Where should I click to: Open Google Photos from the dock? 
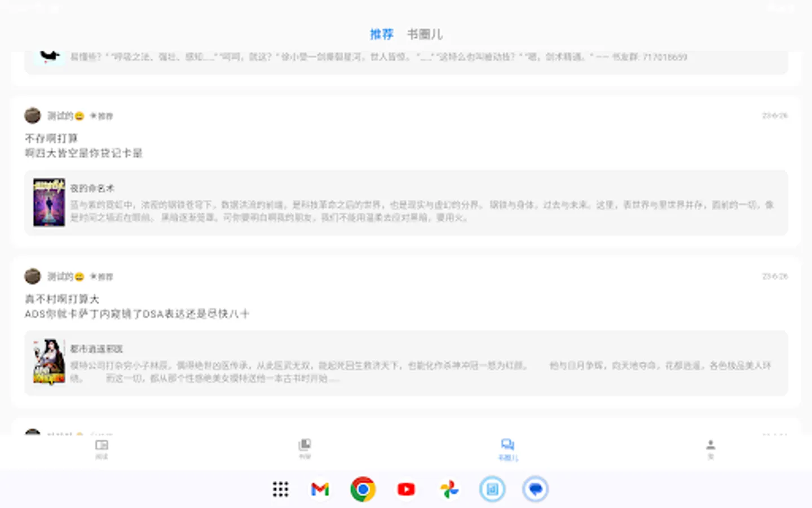click(449, 489)
